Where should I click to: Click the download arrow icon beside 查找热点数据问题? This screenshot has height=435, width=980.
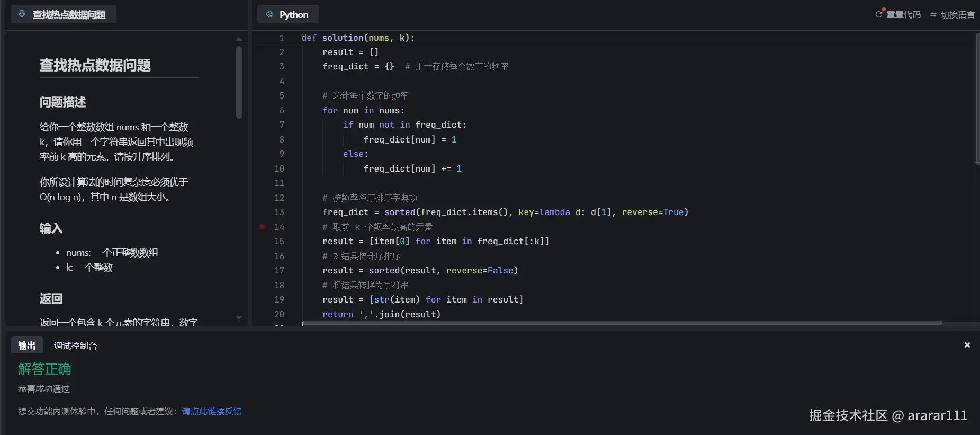click(22, 14)
